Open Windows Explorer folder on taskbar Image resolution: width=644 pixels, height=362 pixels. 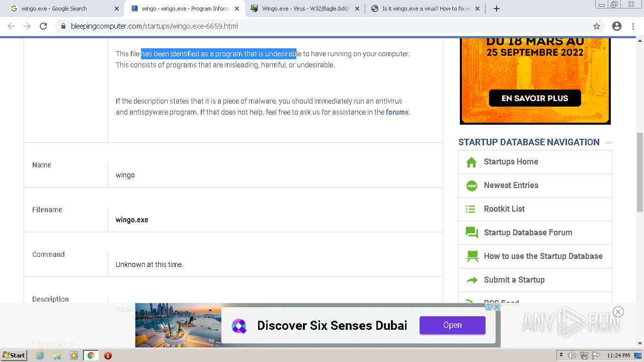(x=57, y=355)
